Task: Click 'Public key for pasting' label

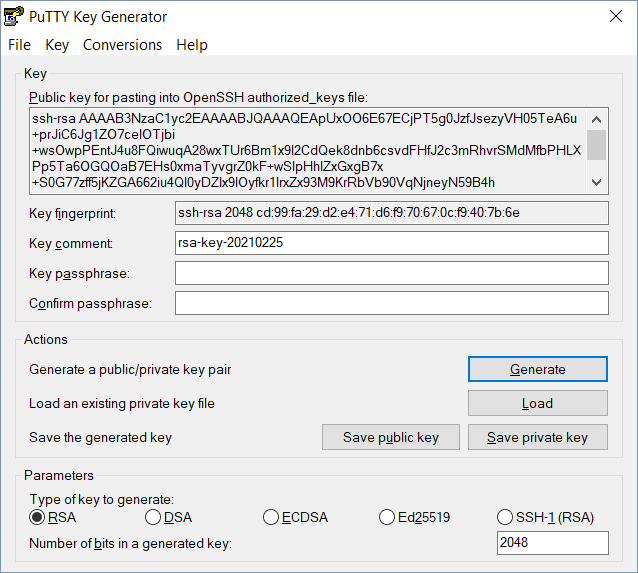Action: 199,98
